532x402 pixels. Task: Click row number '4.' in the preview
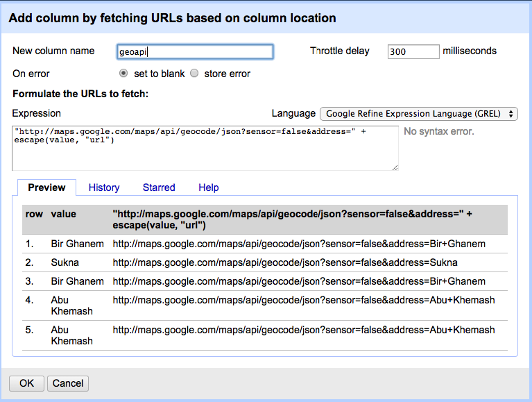point(30,300)
